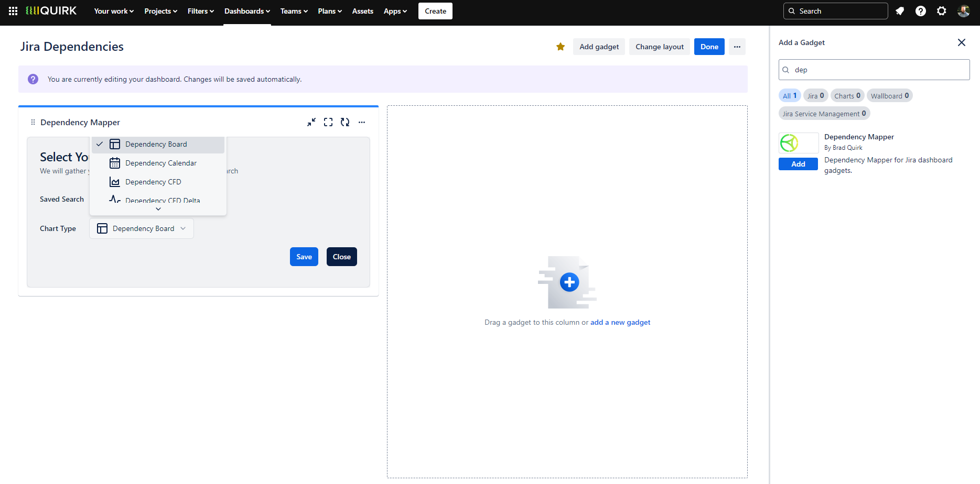The width and height of the screenshot is (980, 484).
Task: Expand the Teams menu
Action: (x=294, y=11)
